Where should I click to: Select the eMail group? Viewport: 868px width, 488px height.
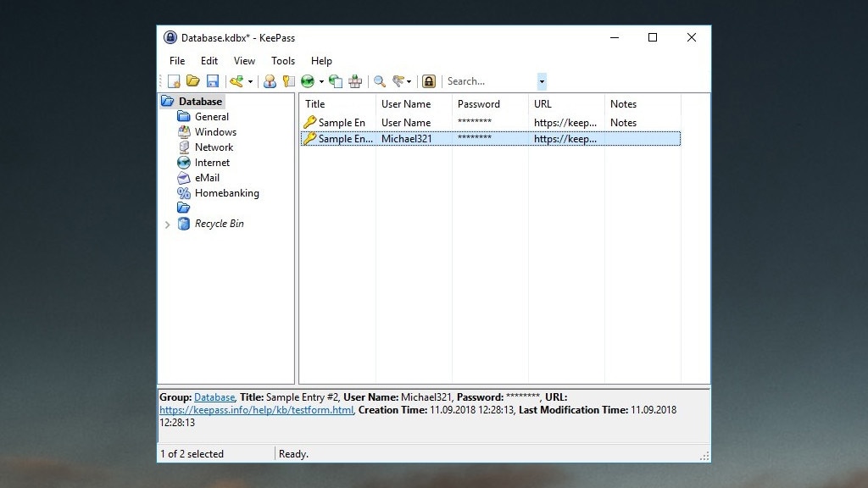(207, 178)
